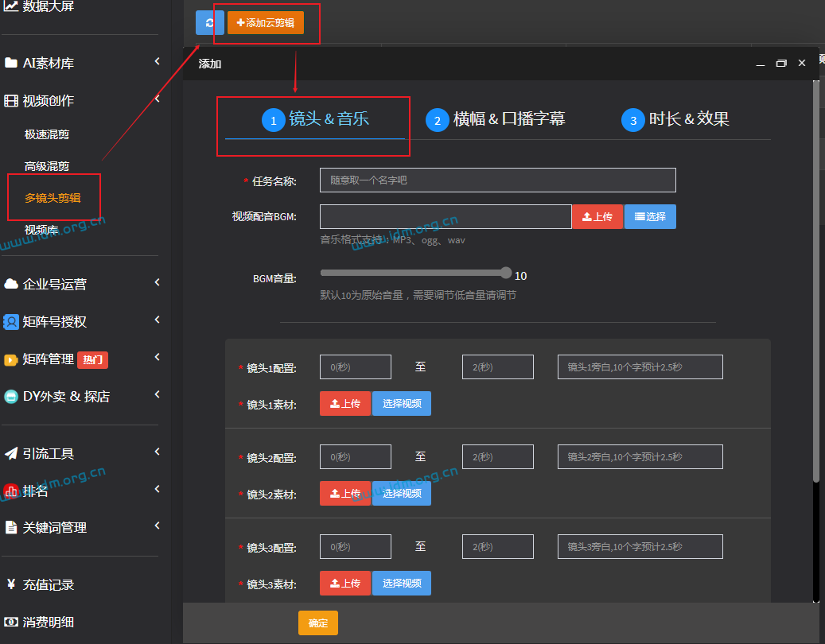The image size is (825, 644).
Task: Expand the 排名 chevron
Action: point(158,489)
